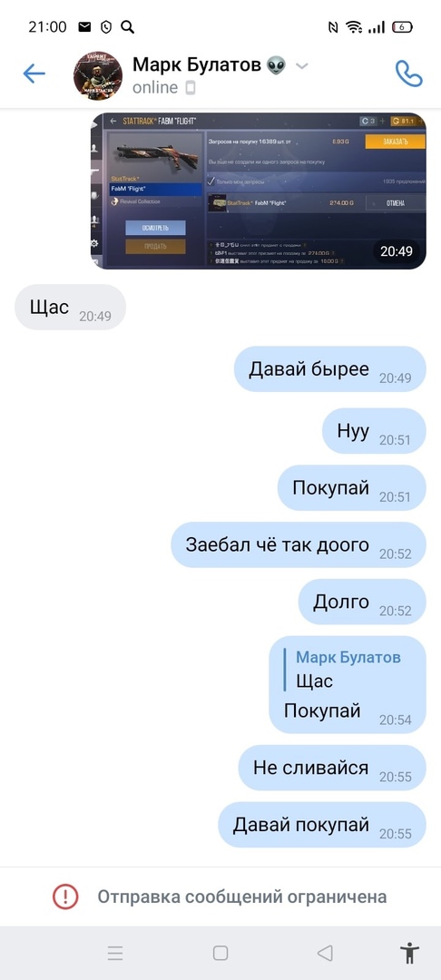Viewport: 441px width, 980px height.
Task: Open the shared game screenshot image
Action: (259, 191)
